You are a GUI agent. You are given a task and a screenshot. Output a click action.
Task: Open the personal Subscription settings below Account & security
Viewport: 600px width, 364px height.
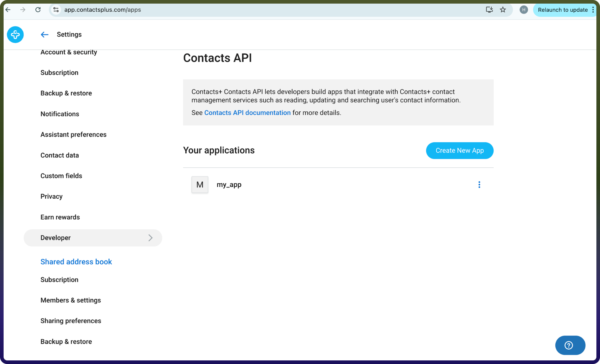[x=59, y=73]
